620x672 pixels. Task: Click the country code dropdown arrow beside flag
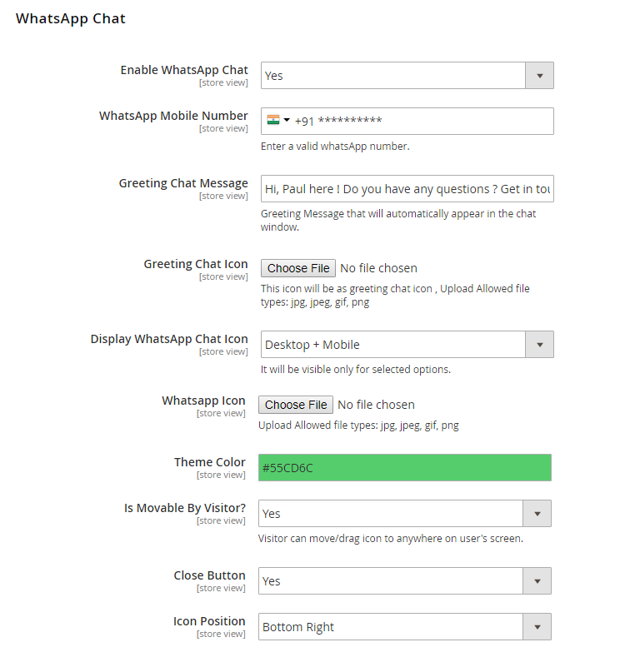click(287, 121)
